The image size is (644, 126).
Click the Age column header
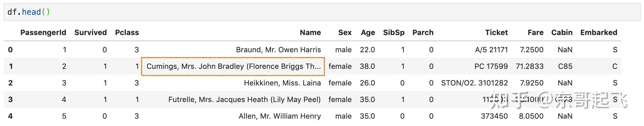click(368, 33)
